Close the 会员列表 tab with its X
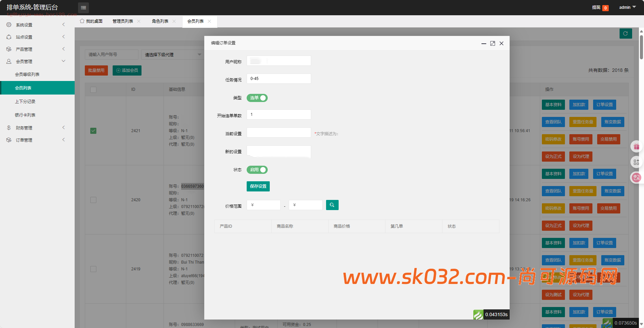This screenshot has height=328, width=644. tap(209, 21)
